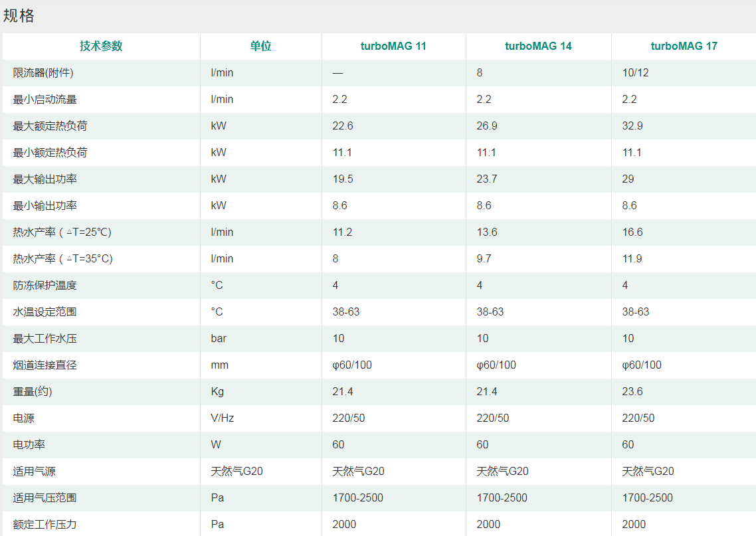Click the 热水产率 (△T=25°C) row label
The width and height of the screenshot is (756, 536).
(62, 232)
